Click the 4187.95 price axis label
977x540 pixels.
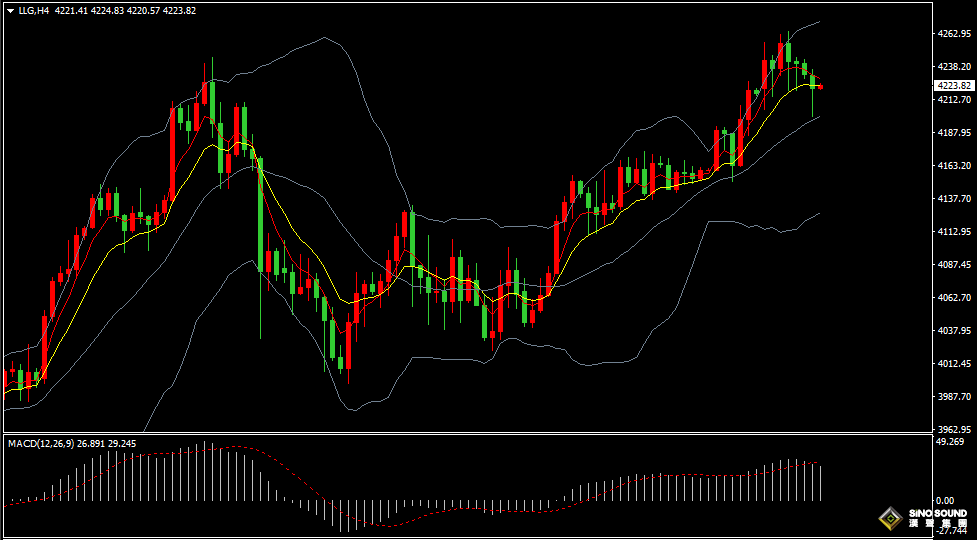[954, 133]
